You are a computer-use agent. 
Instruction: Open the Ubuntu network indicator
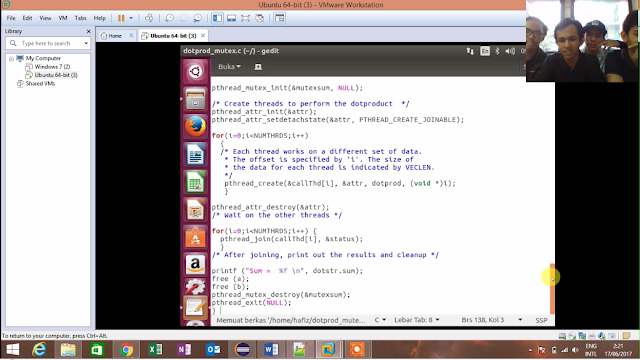[x=470, y=51]
